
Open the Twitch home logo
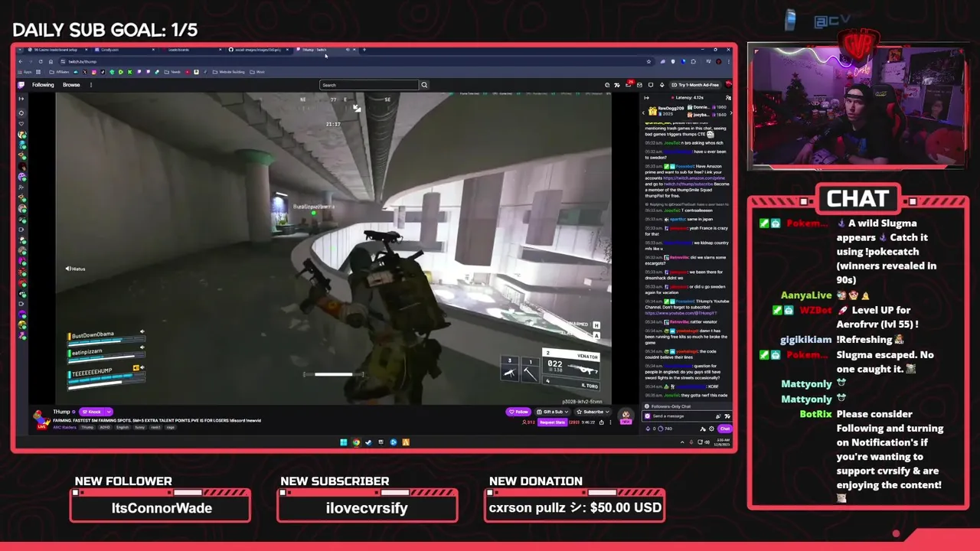(x=21, y=85)
